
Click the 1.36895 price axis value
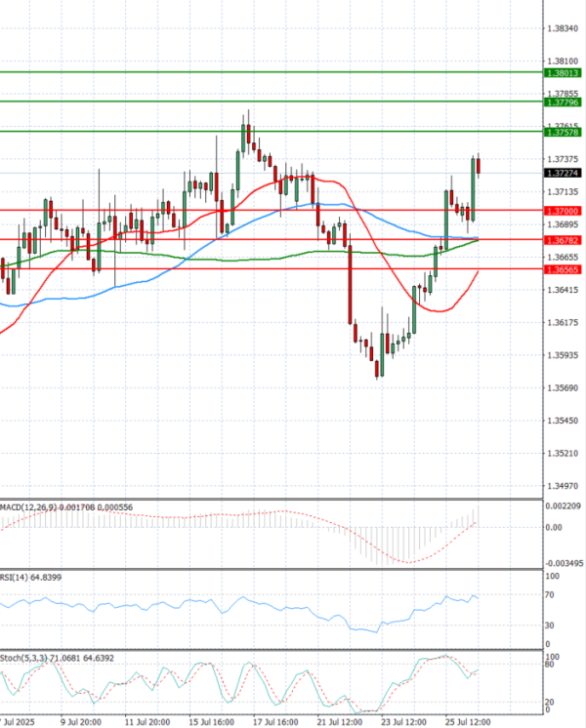pyautogui.click(x=563, y=224)
